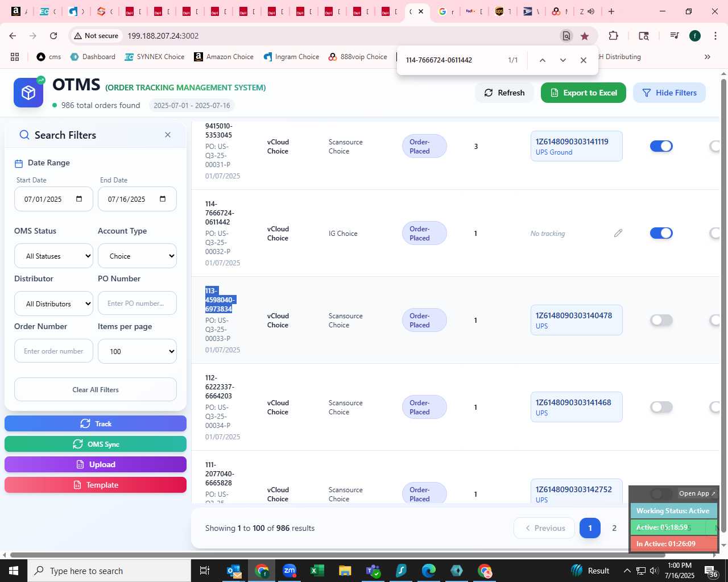
Task: Toggle the switch beside Open App
Action: tap(661, 493)
